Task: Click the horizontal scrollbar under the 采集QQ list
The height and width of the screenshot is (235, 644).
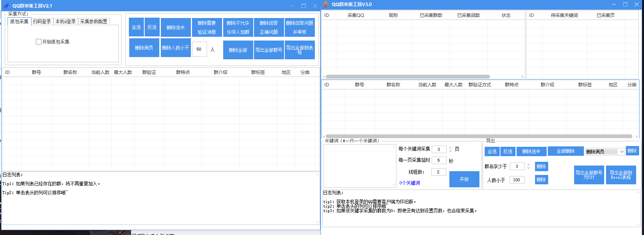Action: 408,77
